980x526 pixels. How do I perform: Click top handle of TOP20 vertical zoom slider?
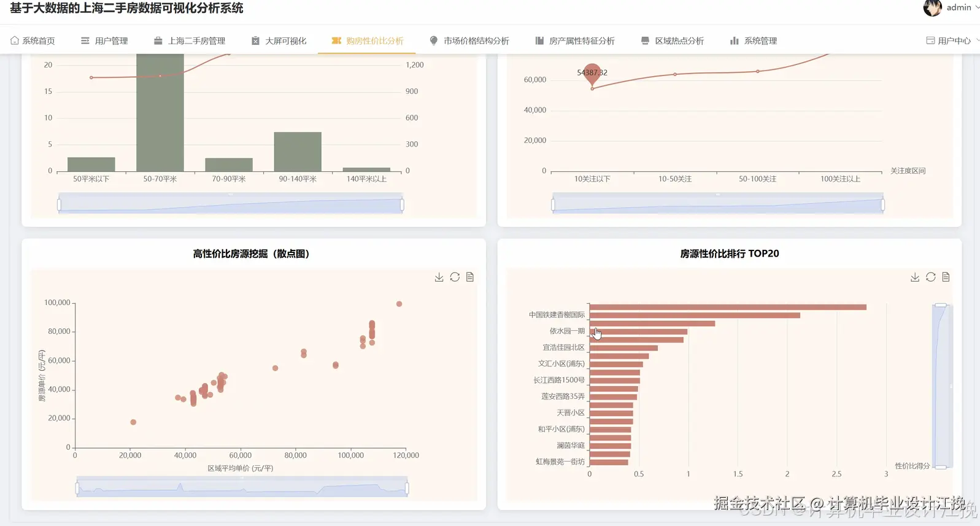[x=941, y=305]
